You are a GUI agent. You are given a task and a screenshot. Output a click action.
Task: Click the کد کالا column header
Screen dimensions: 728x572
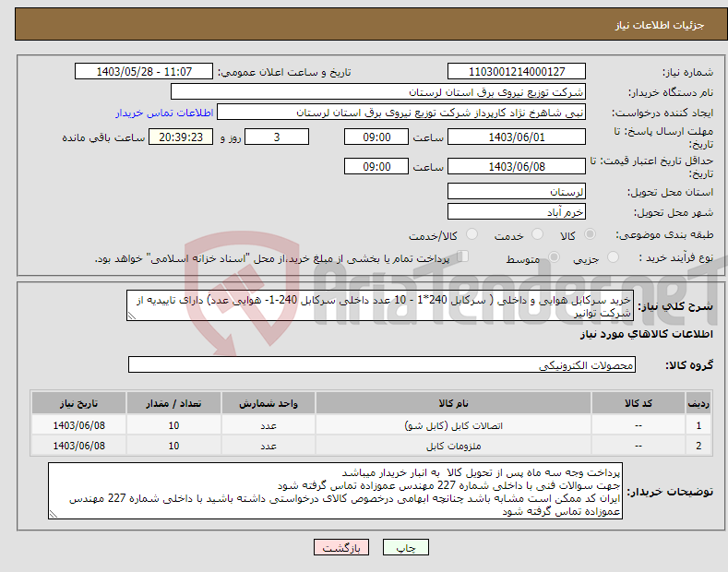(638, 403)
